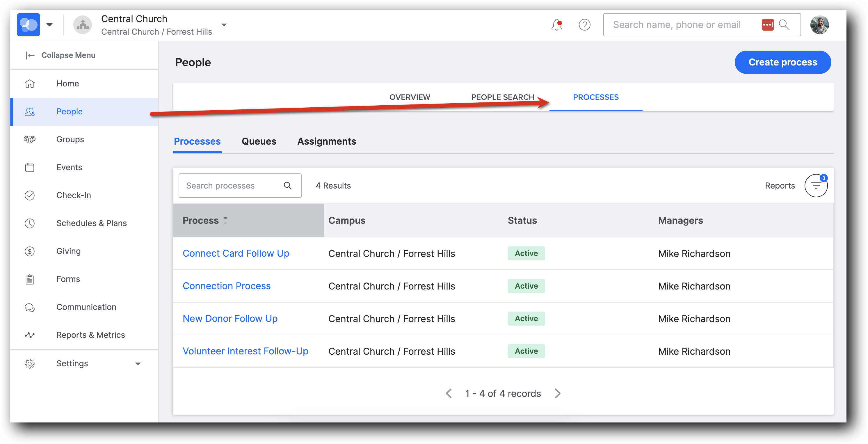
Task: Open the help question mark icon
Action: coord(584,25)
